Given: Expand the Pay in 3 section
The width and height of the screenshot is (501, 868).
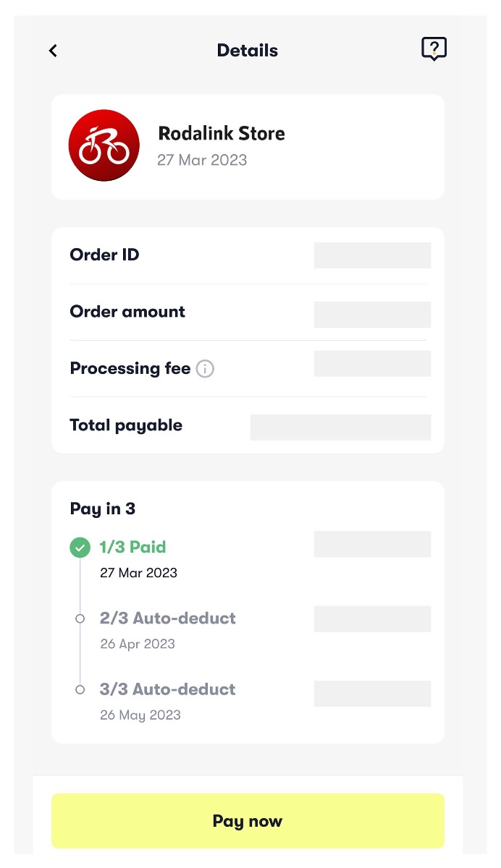Looking at the screenshot, I should tap(102, 509).
